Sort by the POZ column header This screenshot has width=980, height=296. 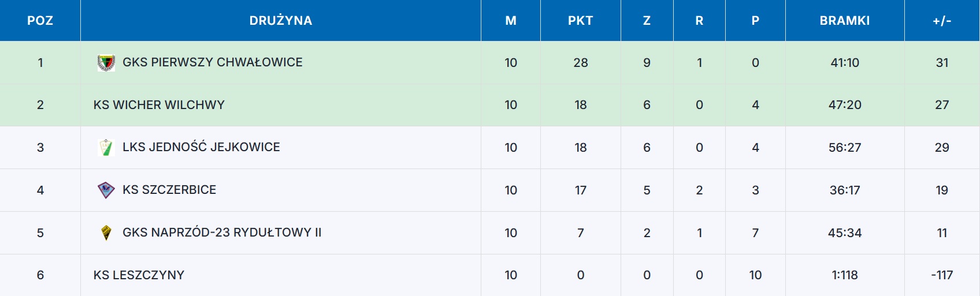click(40, 21)
